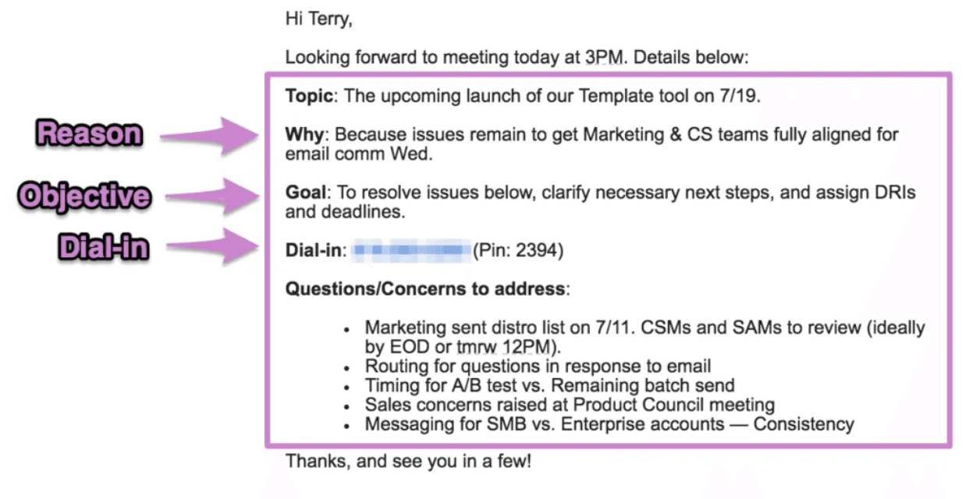The height and width of the screenshot is (499, 980).
Task: Click the blurred dial-in phone number
Action: [x=411, y=251]
